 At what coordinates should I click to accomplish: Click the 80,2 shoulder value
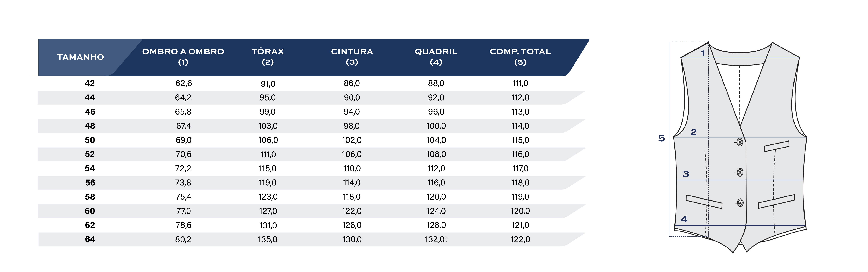click(x=183, y=239)
